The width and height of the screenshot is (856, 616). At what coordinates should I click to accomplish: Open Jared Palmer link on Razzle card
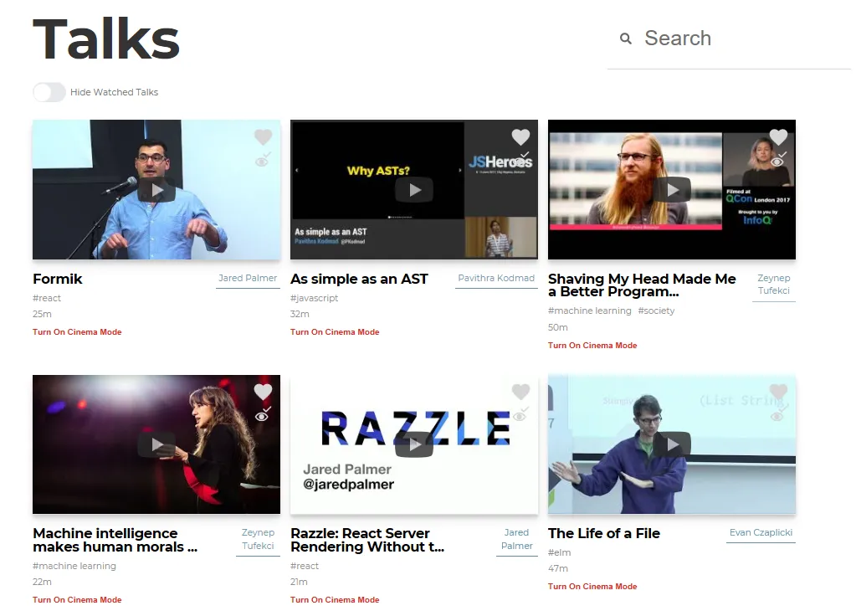coord(516,539)
